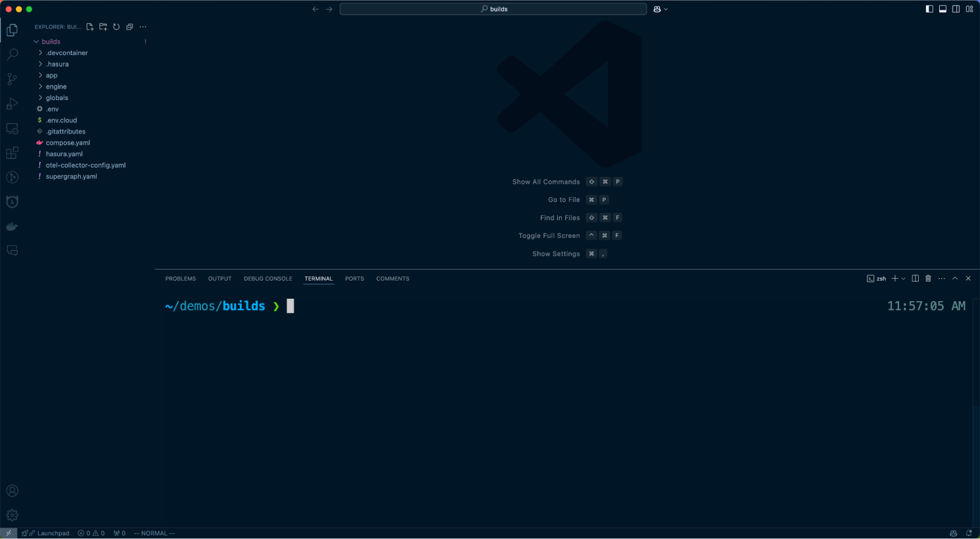The height and width of the screenshot is (539, 980).
Task: Toggle bottom panel visibility
Action: click(942, 9)
